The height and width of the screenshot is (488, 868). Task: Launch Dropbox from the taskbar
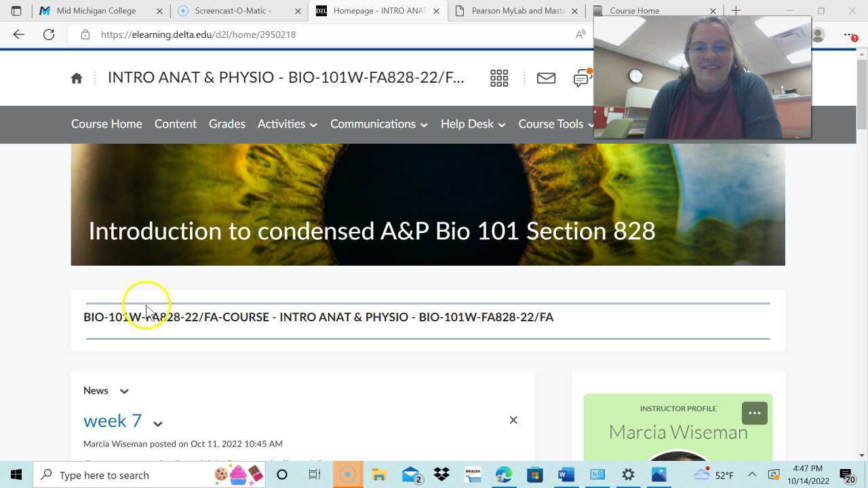coord(441,474)
